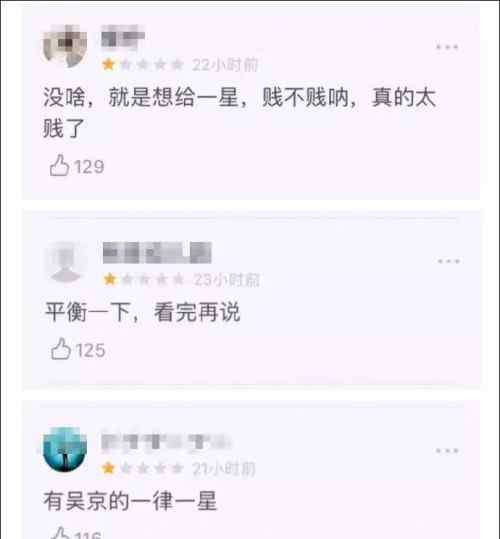Like the review with 125 thumbs up
Viewport: 500px width, 539px height.
[x=61, y=349]
